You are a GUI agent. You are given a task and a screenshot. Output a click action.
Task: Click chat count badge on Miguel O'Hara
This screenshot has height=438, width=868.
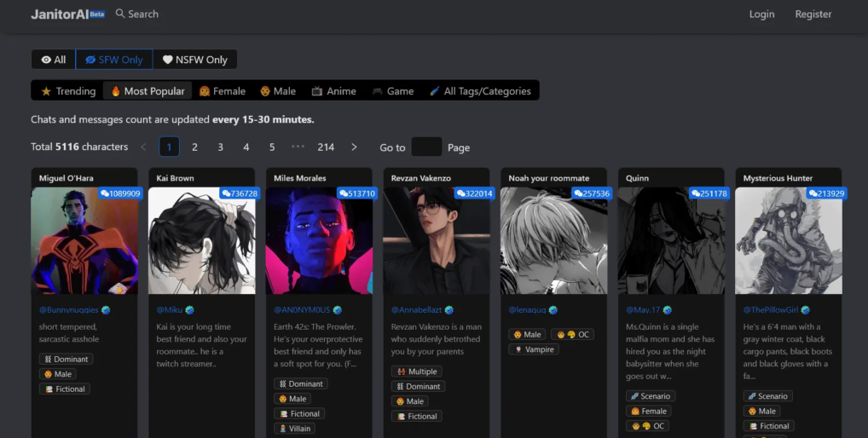point(119,193)
